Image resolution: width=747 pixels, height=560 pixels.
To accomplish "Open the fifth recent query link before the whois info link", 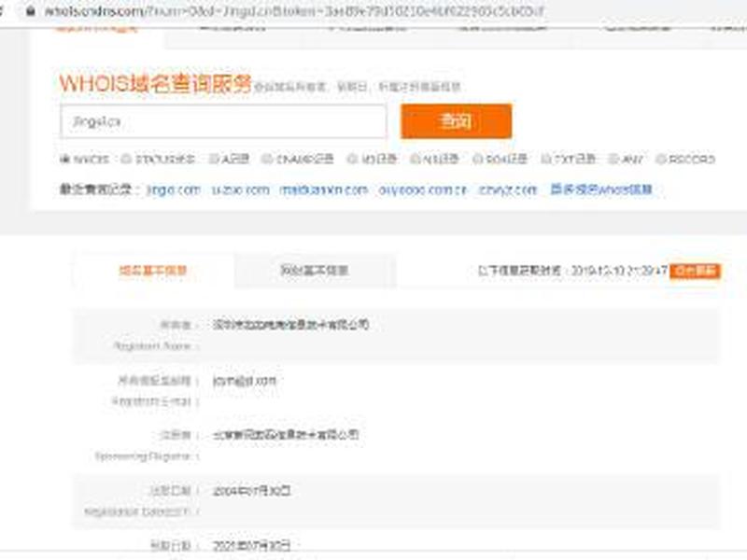I will click(507, 189).
